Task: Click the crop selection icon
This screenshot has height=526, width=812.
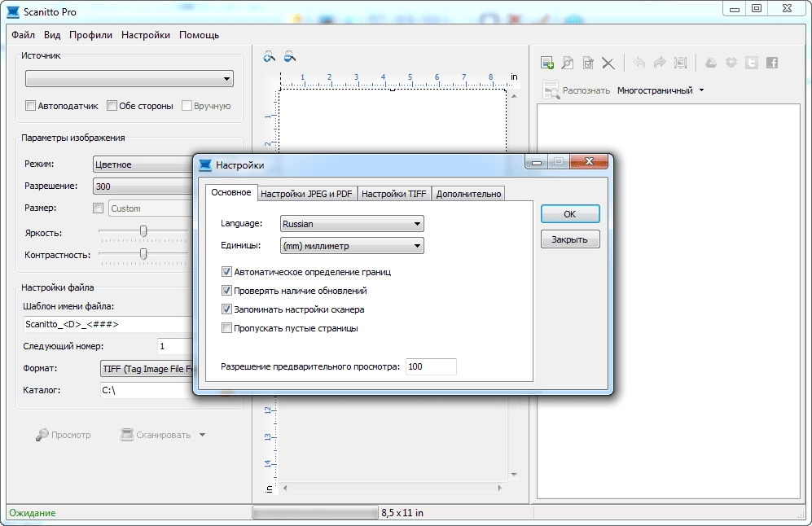Action: pyautogui.click(x=680, y=64)
